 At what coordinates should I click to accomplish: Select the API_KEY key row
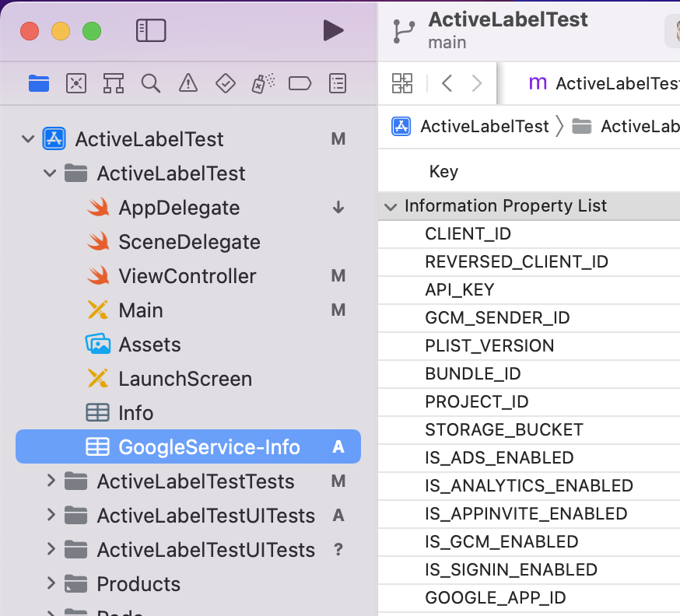[529, 290]
